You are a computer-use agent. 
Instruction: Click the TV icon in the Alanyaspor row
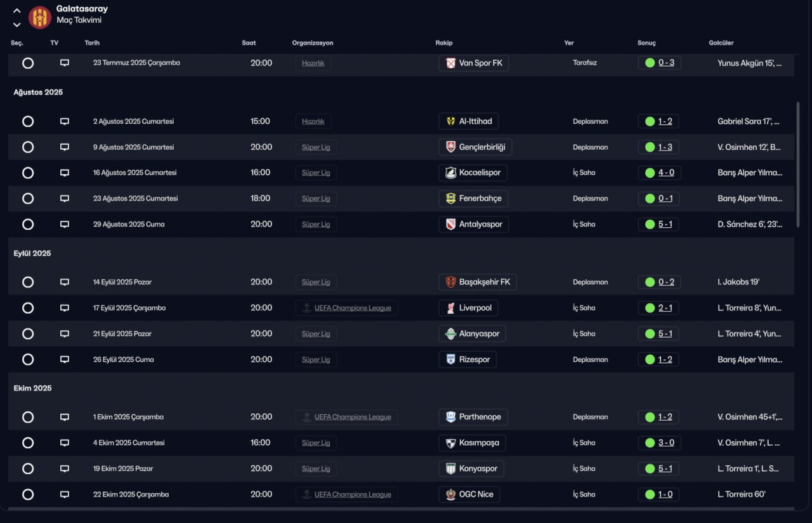[65, 334]
